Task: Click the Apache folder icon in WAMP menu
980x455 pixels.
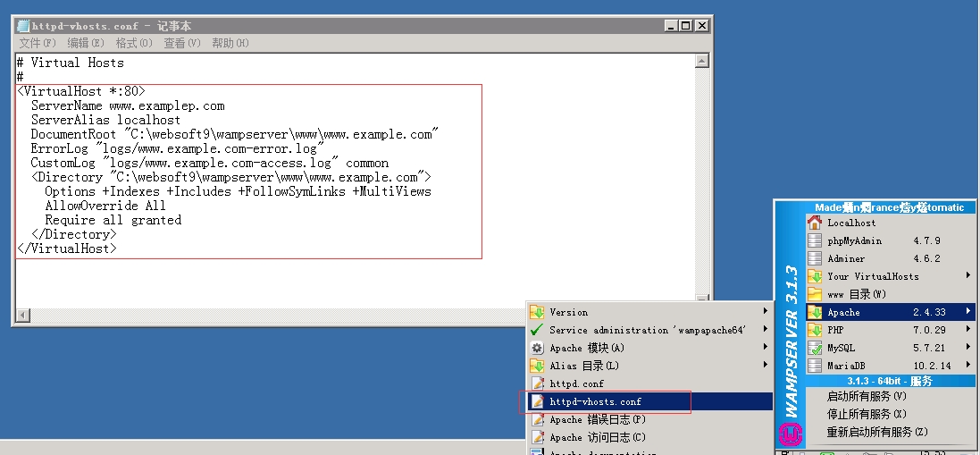Action: (x=815, y=312)
